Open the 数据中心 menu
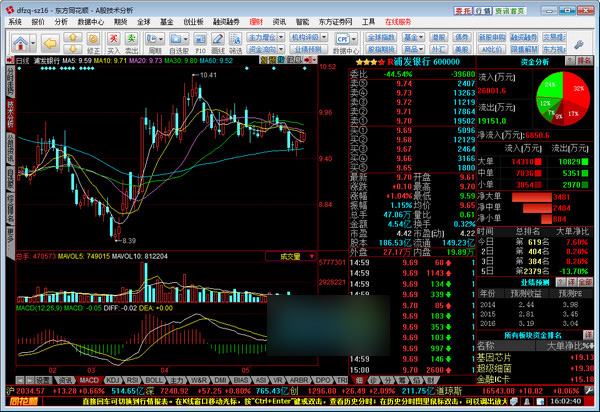Image resolution: width=600 pixels, height=412 pixels. (91, 22)
